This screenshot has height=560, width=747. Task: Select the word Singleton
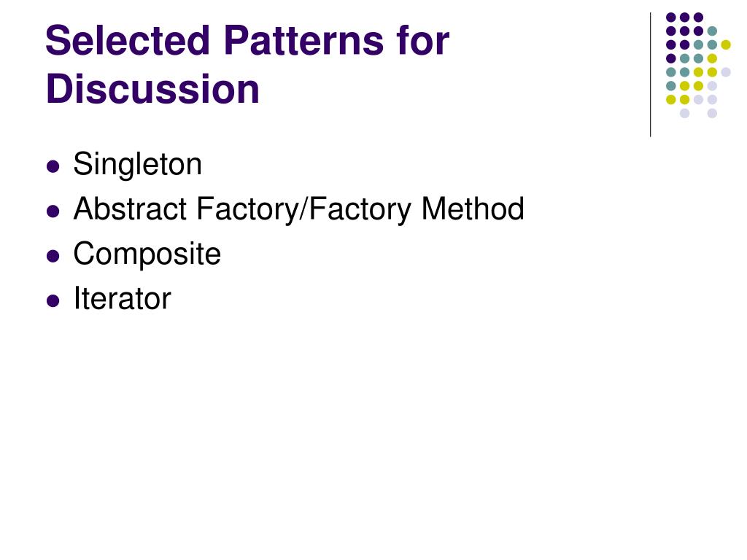point(138,165)
